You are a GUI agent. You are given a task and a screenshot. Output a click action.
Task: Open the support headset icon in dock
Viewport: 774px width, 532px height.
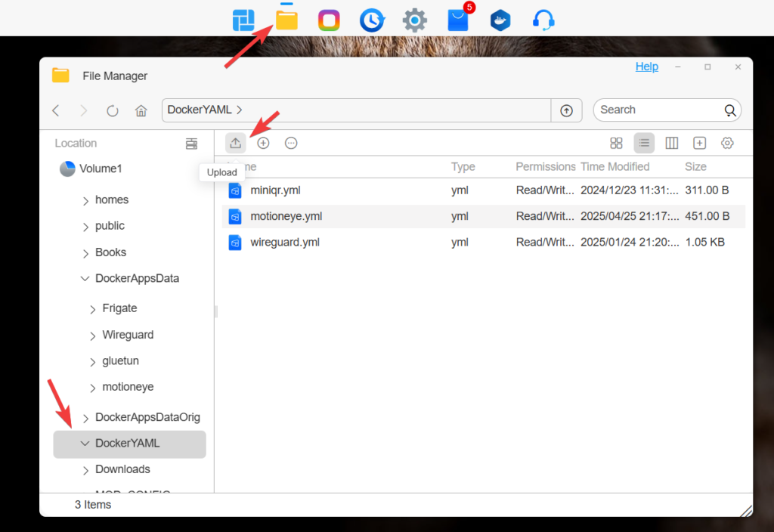click(543, 20)
